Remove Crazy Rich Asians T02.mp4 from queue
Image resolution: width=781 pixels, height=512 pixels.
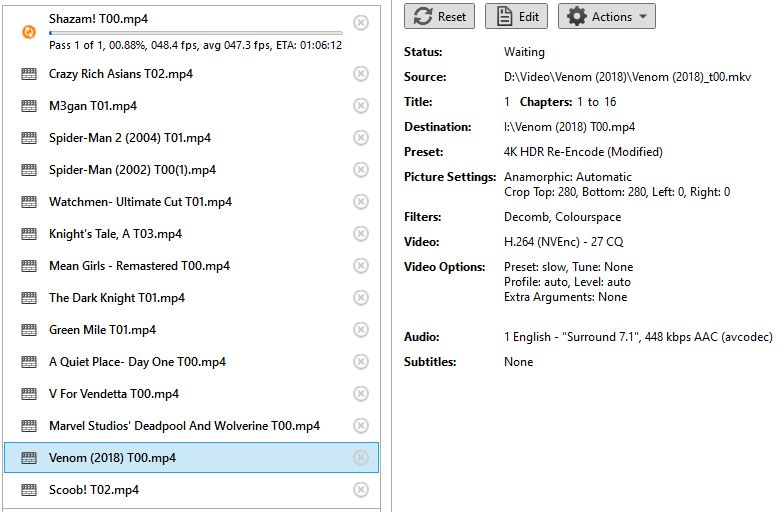click(361, 74)
